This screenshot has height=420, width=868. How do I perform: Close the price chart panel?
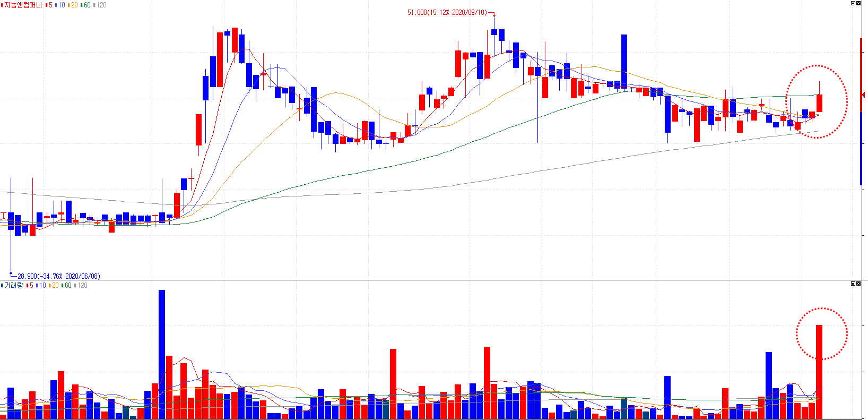pos(859,3)
